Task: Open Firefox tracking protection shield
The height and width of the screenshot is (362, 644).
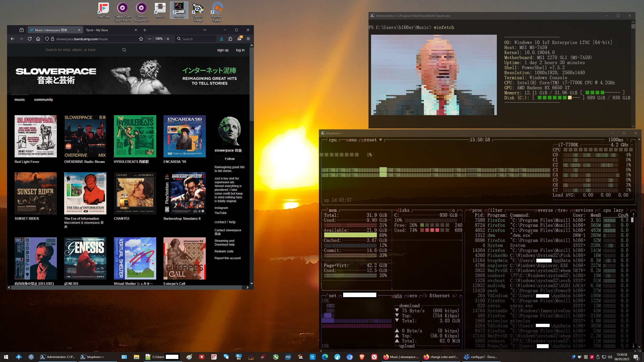Action: point(47,39)
